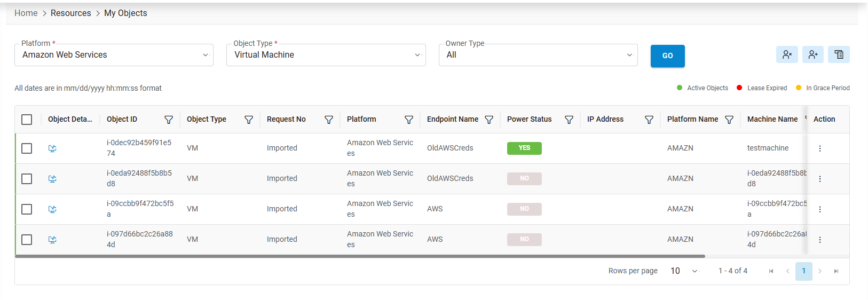Expand the Object Type dropdown
868x300 pixels.
click(x=326, y=55)
